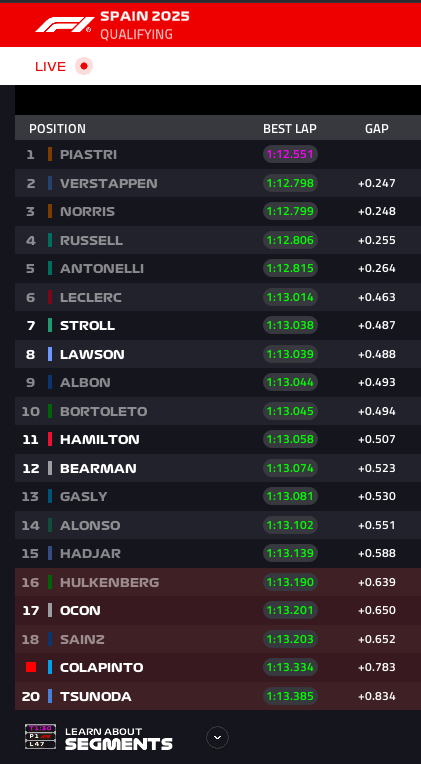Click the red square icon beside Colapinto
Viewport: 421px width, 764px height.
pyautogui.click(x=31, y=667)
